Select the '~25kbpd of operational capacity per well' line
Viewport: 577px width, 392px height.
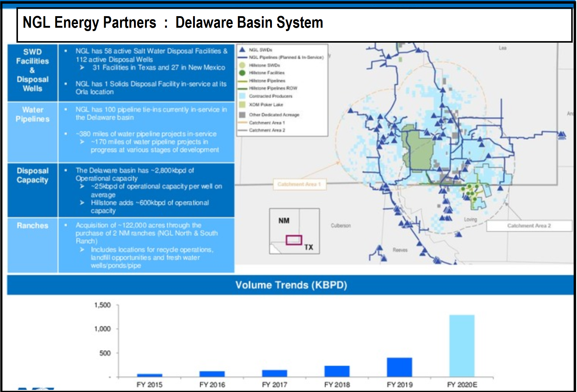pos(156,190)
